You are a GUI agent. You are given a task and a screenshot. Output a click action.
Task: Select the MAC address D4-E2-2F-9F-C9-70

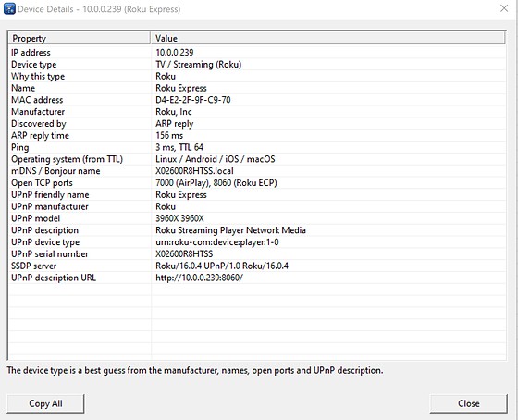[x=193, y=100]
